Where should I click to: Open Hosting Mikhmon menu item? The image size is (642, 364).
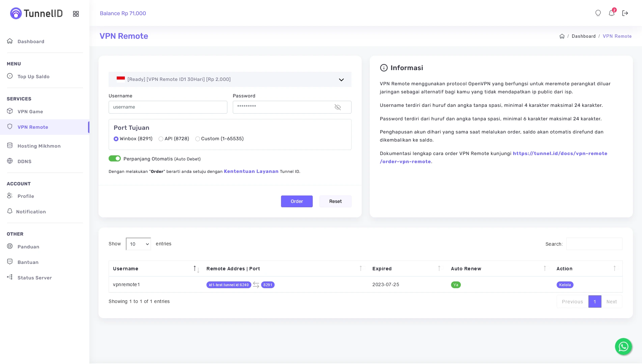[x=39, y=146]
